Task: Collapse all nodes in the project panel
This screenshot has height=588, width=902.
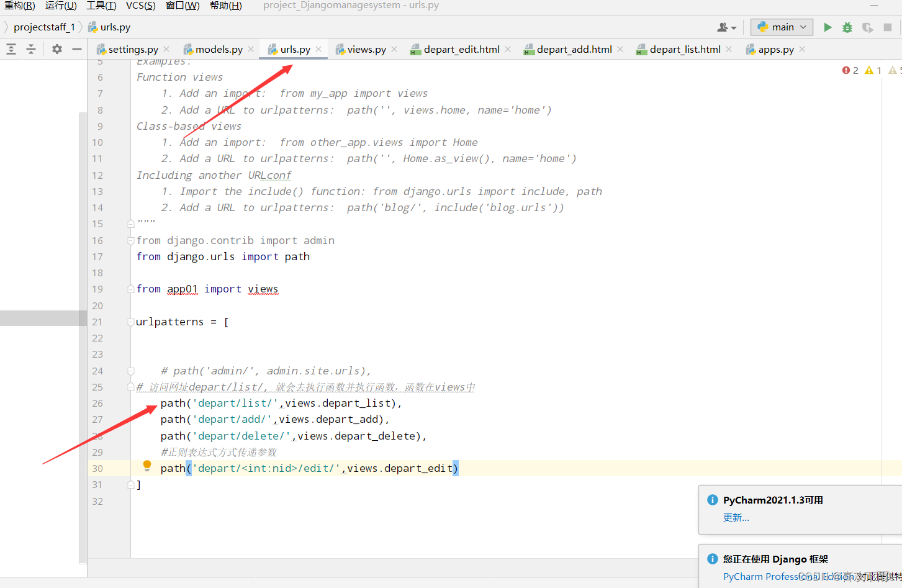Action: coord(31,49)
